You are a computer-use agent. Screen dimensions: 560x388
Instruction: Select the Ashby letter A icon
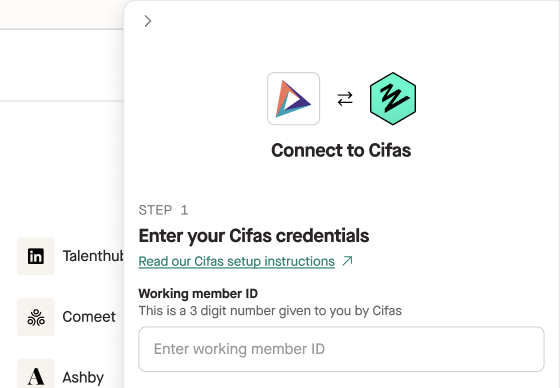coord(36,374)
